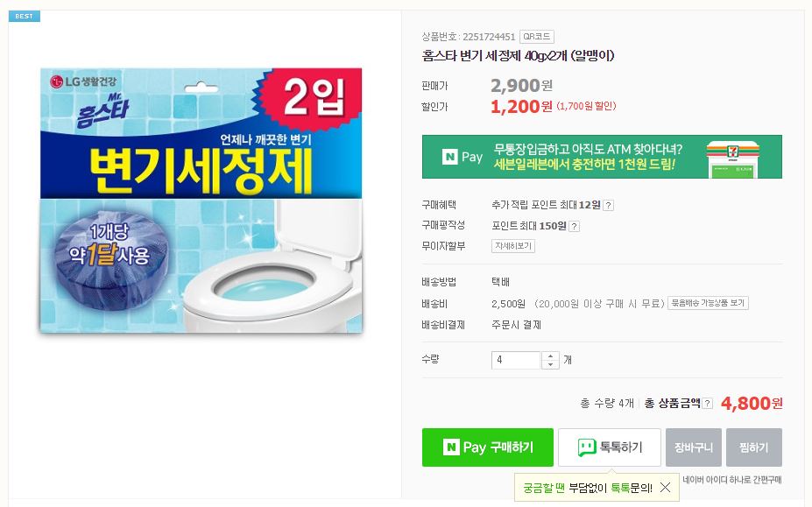This screenshot has height=507, width=812.
Task: Click the 톡톡 speech bubble icon
Action: pos(586,447)
